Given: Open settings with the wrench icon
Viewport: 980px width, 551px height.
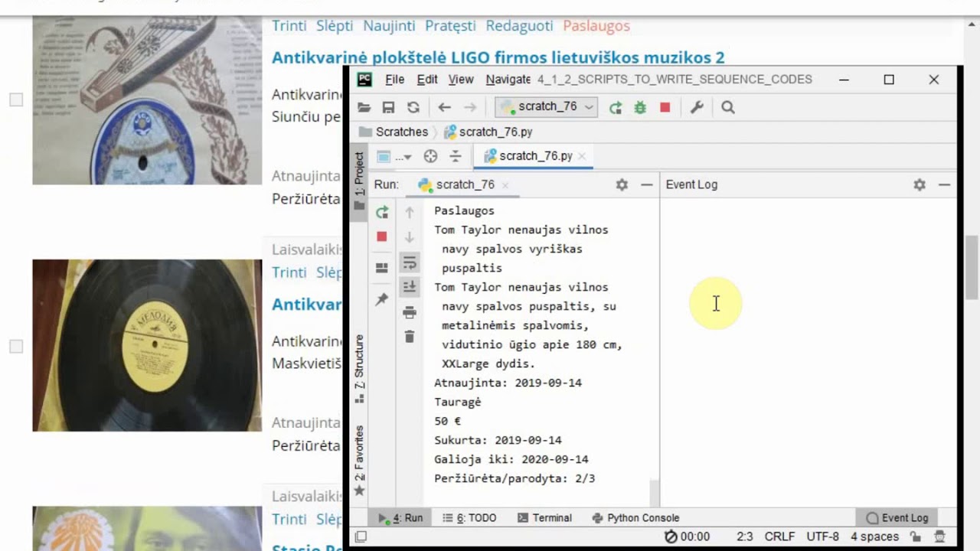Looking at the screenshot, I should [x=697, y=108].
